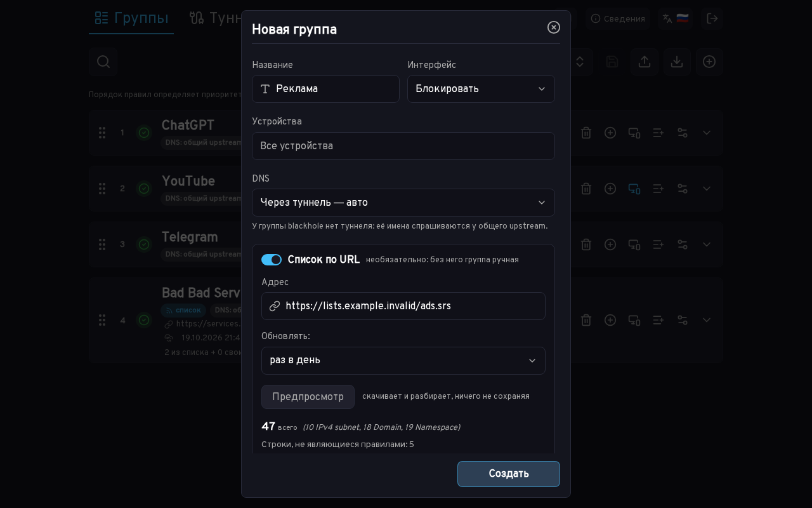The width and height of the screenshot is (812, 508).
Task: Click the devices icon in ChatGPT row
Action: click(634, 133)
